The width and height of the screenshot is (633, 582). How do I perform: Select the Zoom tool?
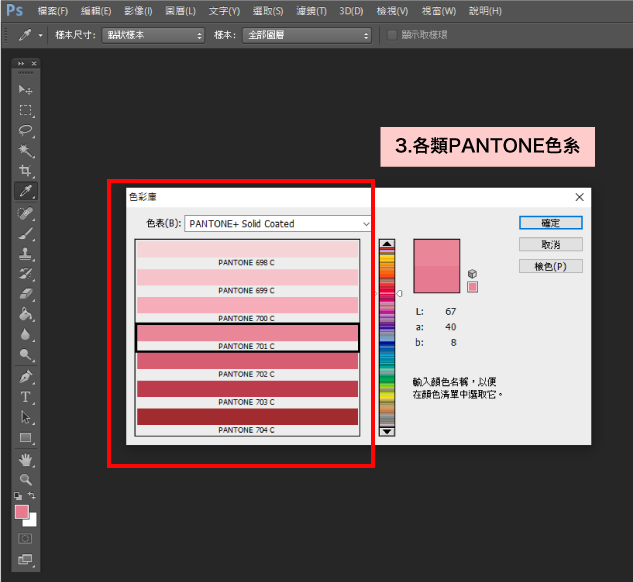click(x=25, y=479)
